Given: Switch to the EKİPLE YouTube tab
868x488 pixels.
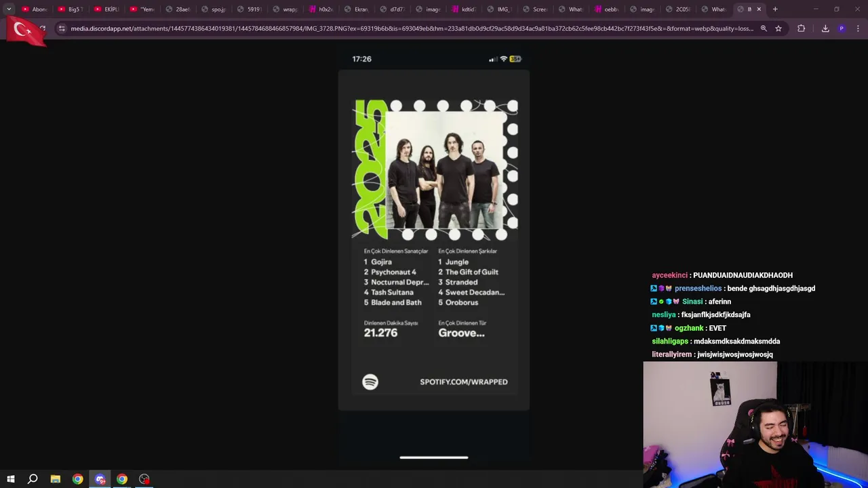Looking at the screenshot, I should pyautogui.click(x=106, y=9).
